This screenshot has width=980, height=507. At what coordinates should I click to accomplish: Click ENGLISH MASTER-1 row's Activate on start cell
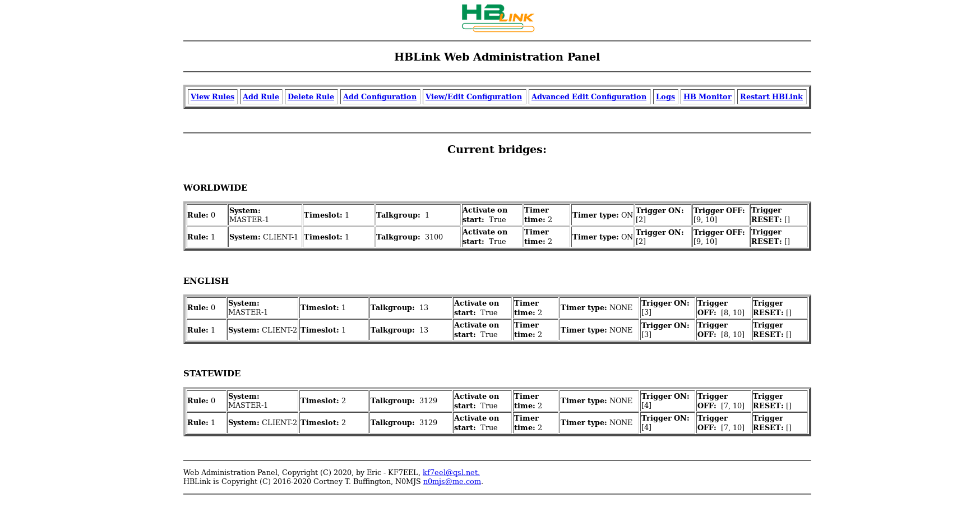(483, 308)
